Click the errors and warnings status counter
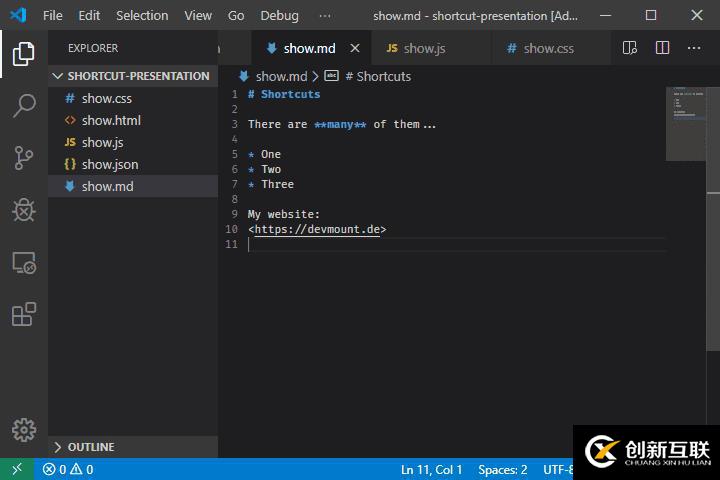 pos(68,469)
